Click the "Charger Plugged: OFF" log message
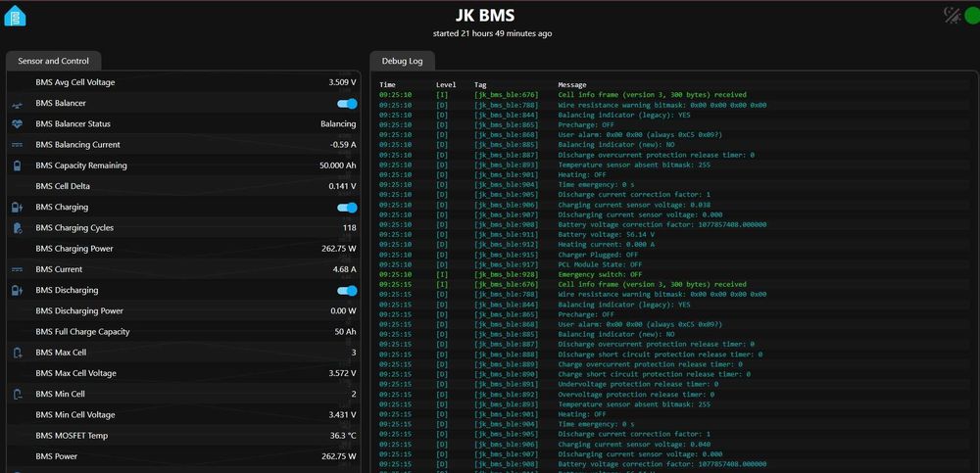This screenshot has width=980, height=473. pyautogui.click(x=598, y=255)
